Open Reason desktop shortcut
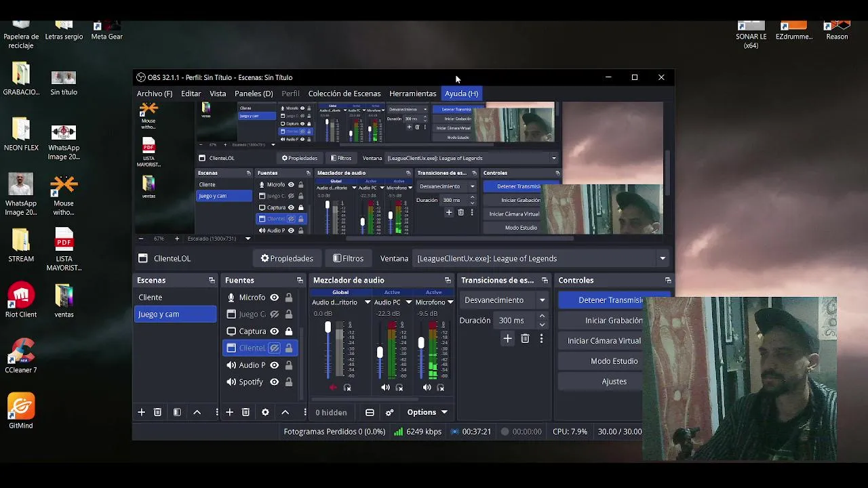The height and width of the screenshot is (488, 868). (x=837, y=30)
